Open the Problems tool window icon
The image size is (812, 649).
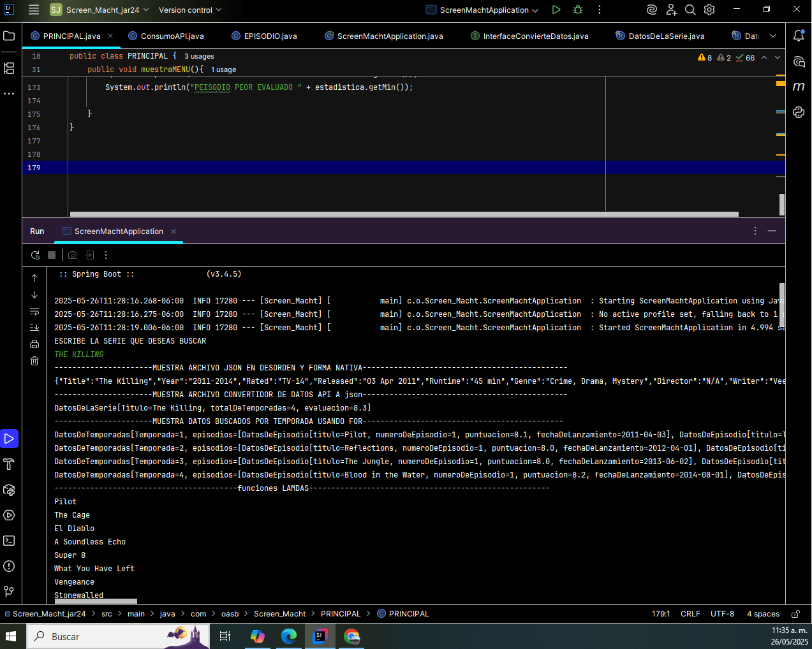point(9,566)
